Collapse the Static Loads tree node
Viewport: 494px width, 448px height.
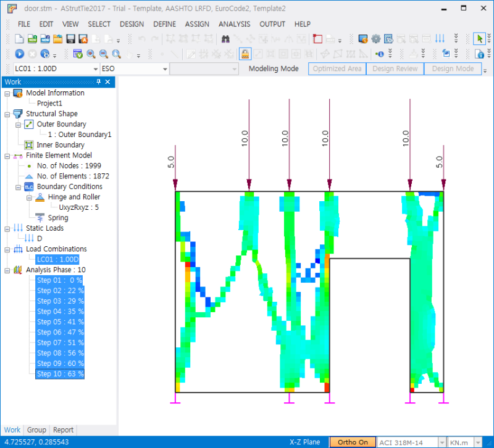point(7,228)
